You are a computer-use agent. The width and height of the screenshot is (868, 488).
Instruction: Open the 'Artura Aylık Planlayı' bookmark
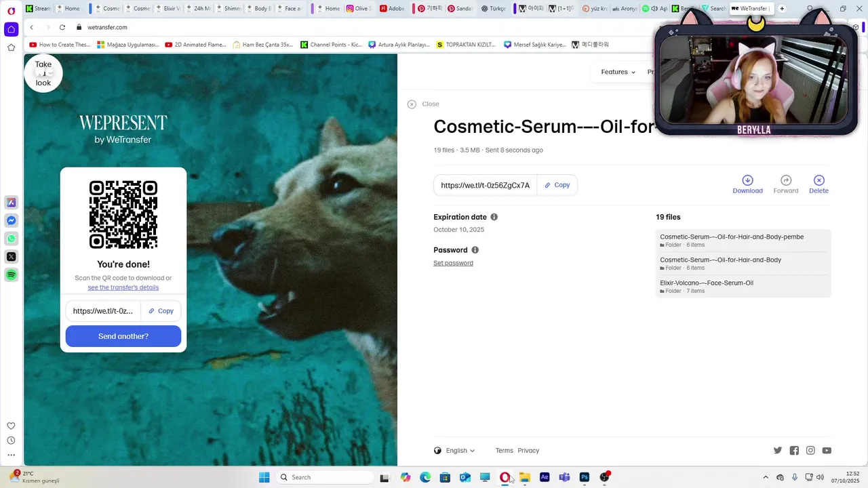coord(399,45)
